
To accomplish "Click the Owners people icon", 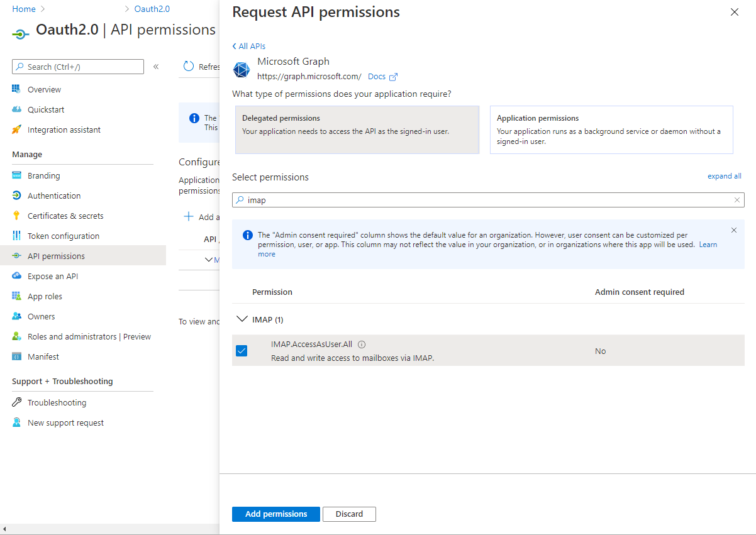I will point(16,316).
